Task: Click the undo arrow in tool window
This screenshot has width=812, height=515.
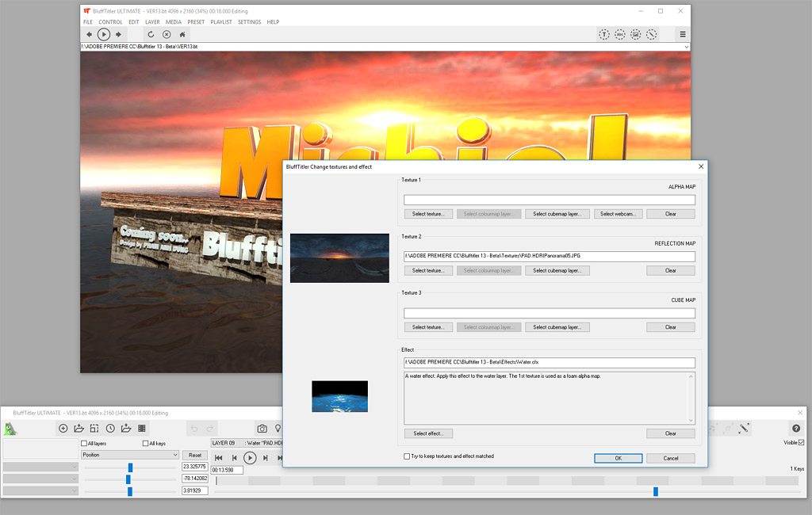Action: click(194, 428)
